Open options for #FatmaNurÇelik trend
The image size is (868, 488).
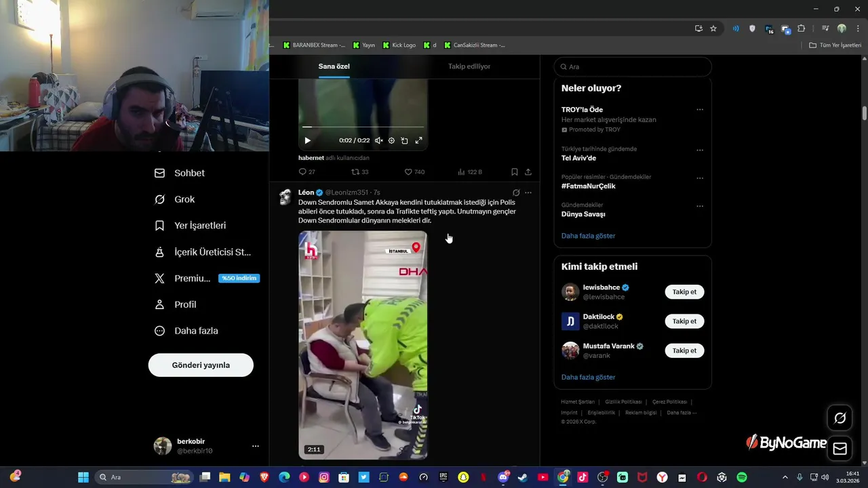coord(700,178)
